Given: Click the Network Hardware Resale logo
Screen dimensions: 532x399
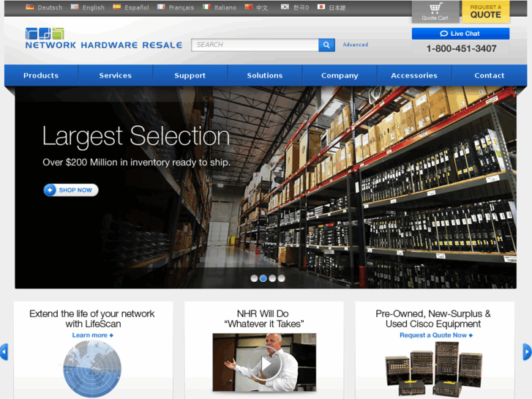Looking at the screenshot, I should click(103, 38).
